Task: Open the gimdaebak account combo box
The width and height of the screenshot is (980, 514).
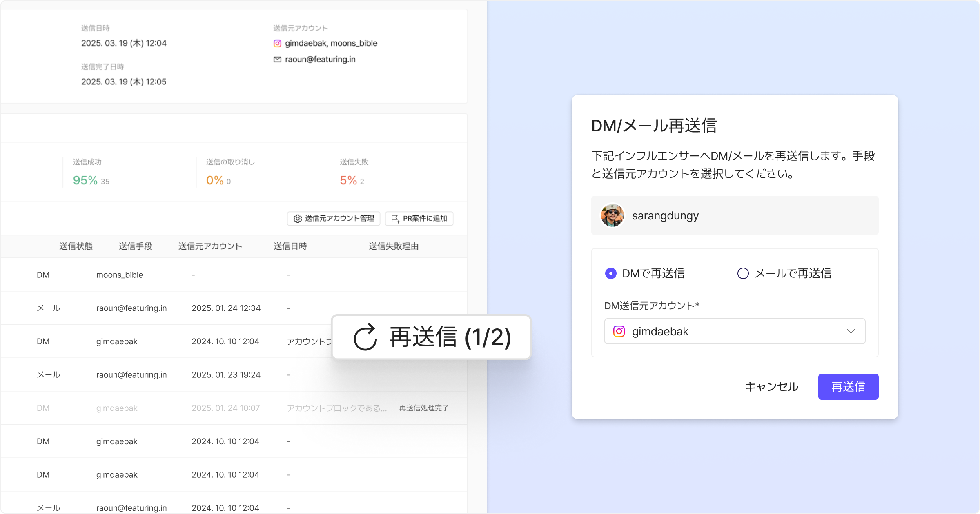Action: point(734,331)
